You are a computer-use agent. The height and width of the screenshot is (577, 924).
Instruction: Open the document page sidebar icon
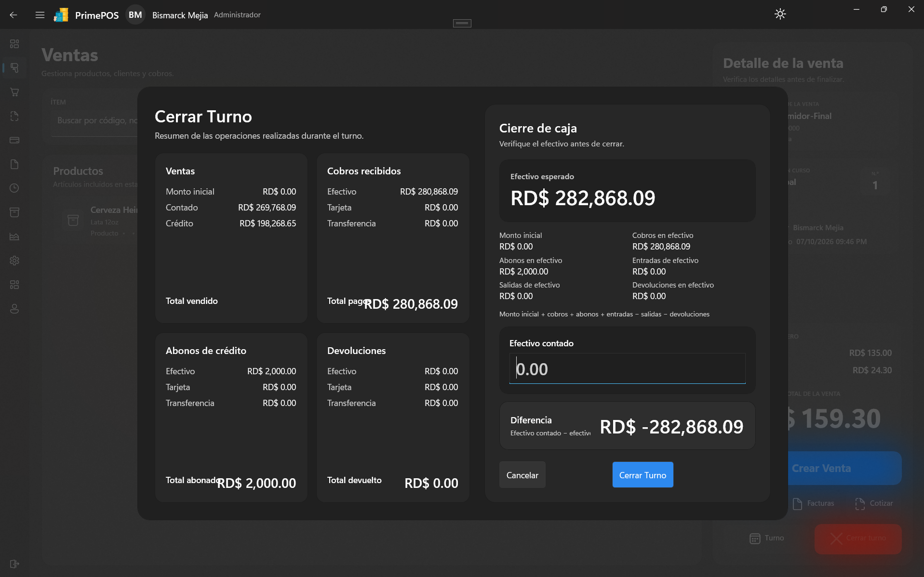click(x=14, y=164)
